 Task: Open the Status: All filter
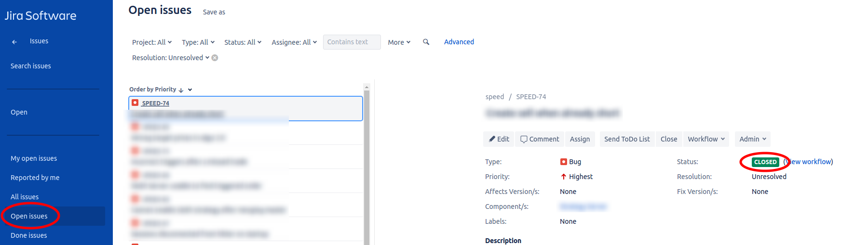click(243, 42)
